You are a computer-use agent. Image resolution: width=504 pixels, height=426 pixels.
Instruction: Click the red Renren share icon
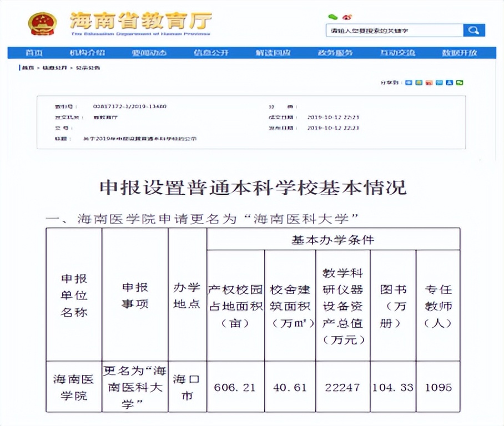[x=429, y=83]
